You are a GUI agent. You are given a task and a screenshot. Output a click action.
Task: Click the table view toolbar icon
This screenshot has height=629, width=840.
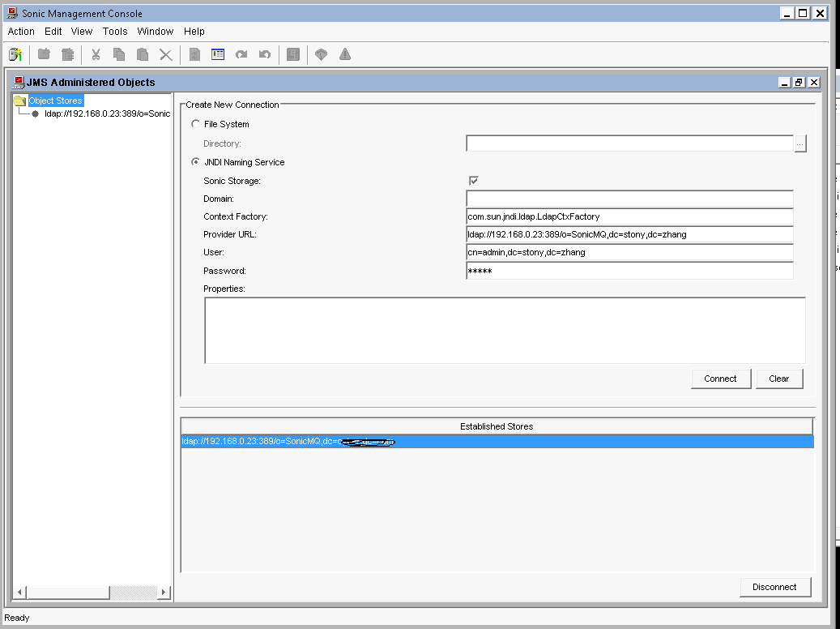(x=217, y=54)
